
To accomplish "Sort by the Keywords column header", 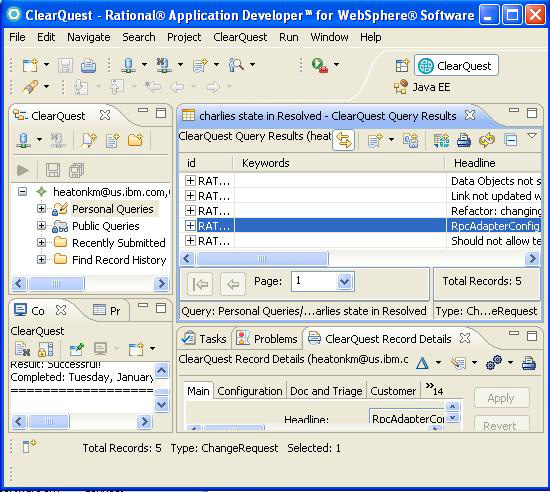I will (x=338, y=163).
